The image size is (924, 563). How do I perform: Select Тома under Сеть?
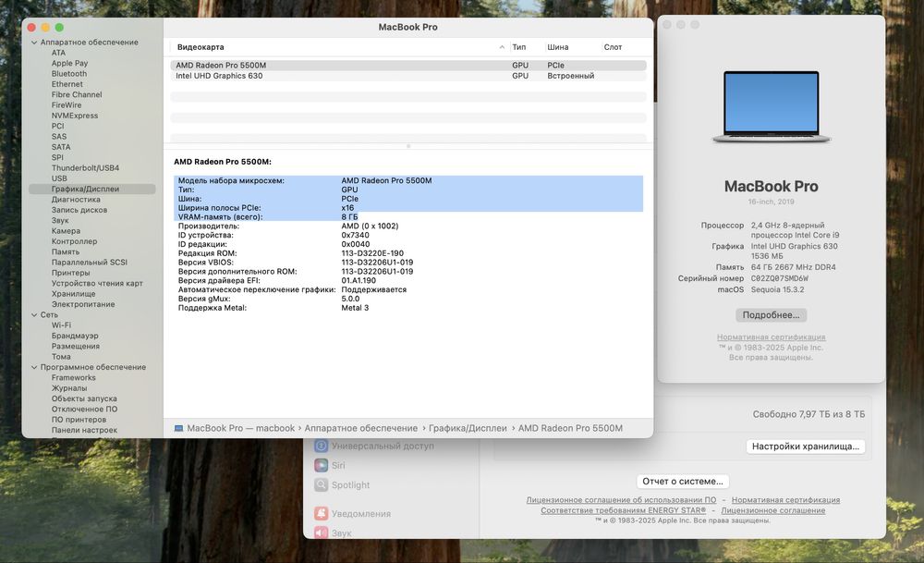pyautogui.click(x=61, y=357)
